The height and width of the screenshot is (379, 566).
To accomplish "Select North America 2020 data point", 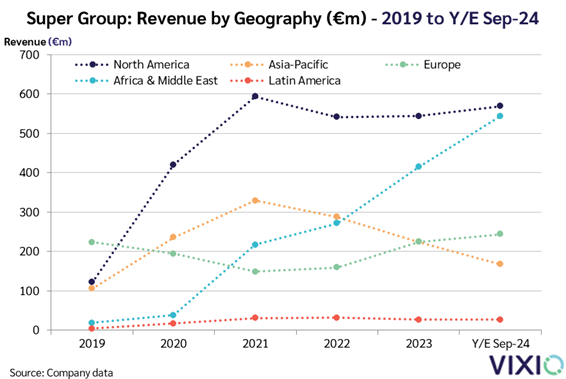I will (x=173, y=165).
